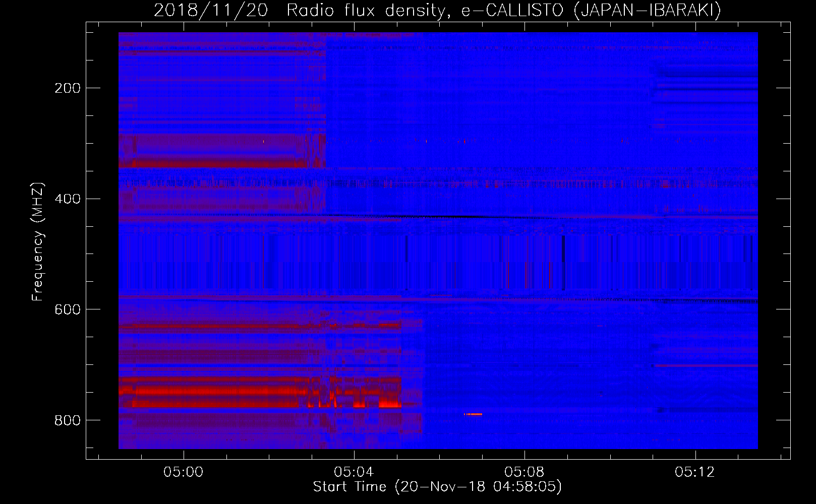Click the 05:00 time tick label
The width and height of the screenshot is (816, 504).
point(184,472)
